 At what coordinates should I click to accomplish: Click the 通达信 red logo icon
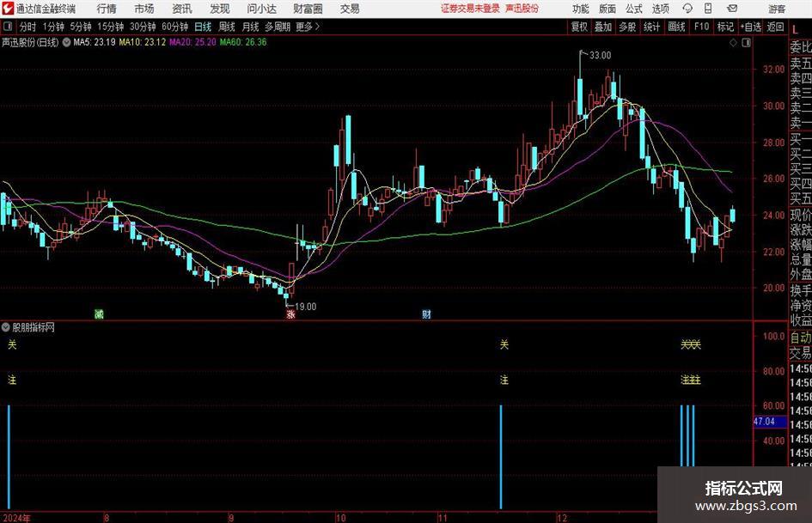pyautogui.click(x=8, y=9)
